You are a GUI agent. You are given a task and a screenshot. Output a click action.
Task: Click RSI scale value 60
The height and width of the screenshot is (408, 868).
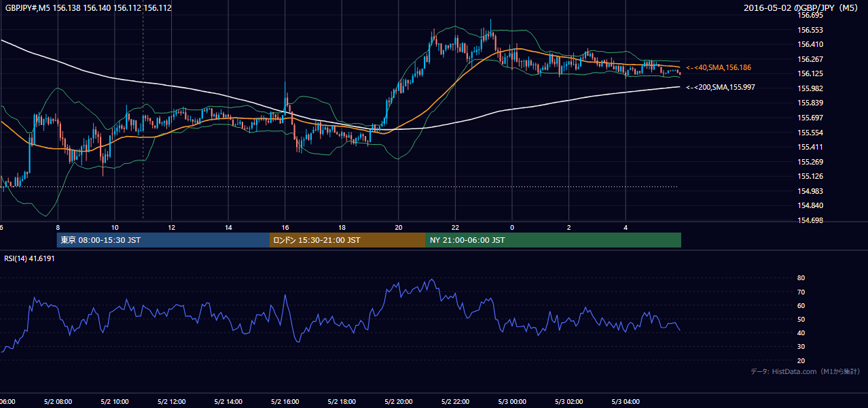[801, 305]
